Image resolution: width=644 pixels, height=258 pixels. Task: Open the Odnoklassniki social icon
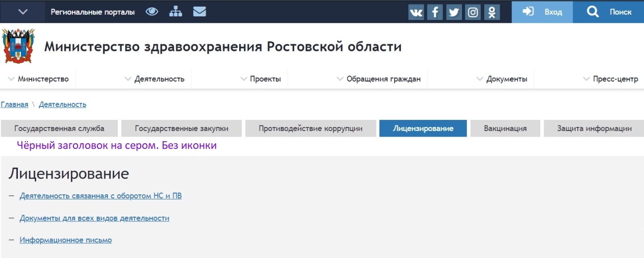click(x=492, y=12)
